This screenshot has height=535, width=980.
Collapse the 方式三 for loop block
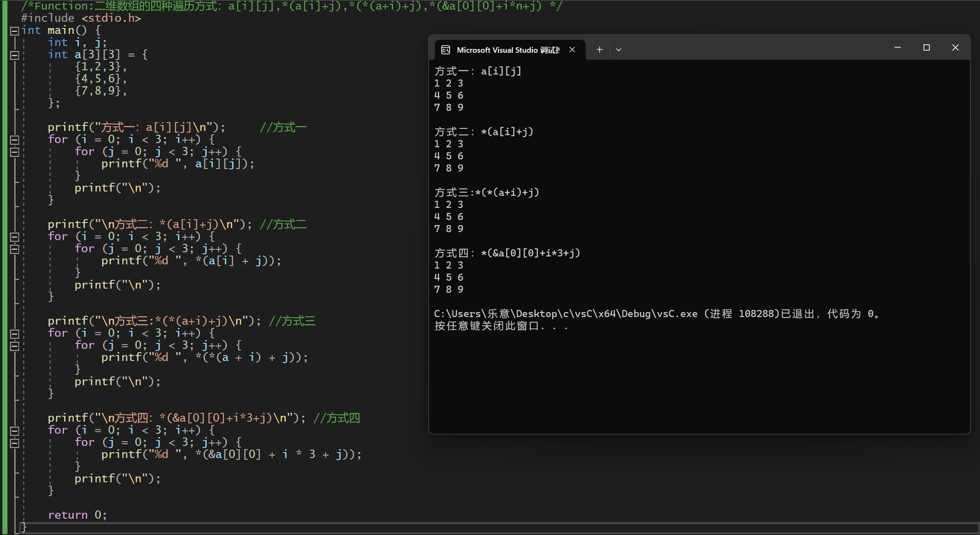14,334
